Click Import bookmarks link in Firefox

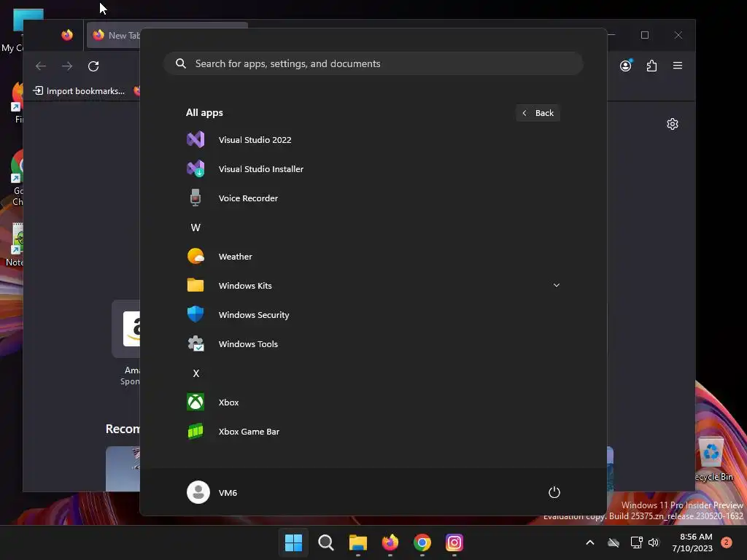pyautogui.click(x=79, y=91)
